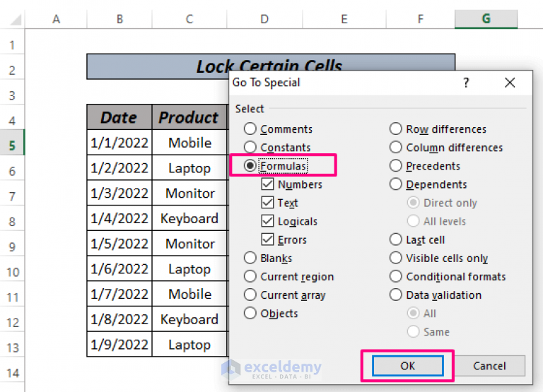543x392 pixels.
Task: Click the Cancel button
Action: pyautogui.click(x=489, y=365)
